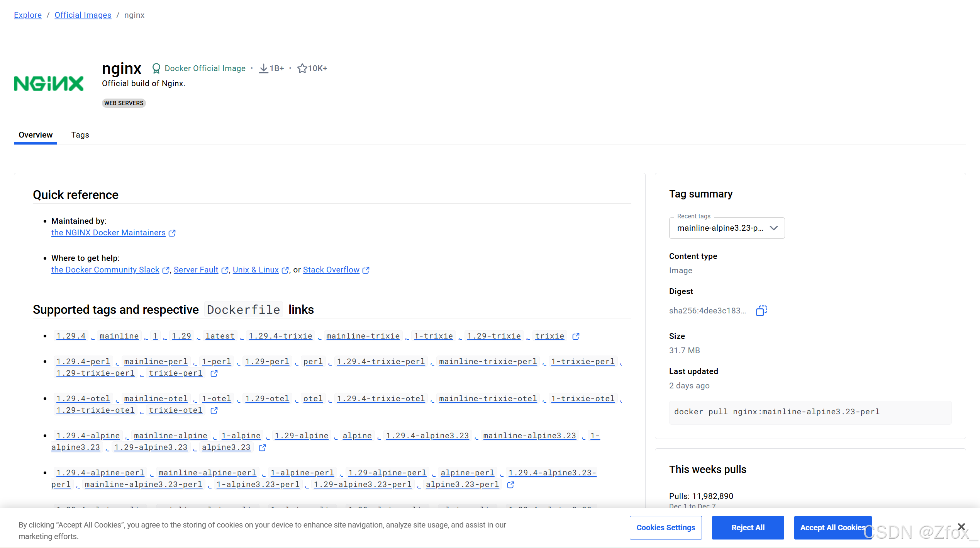The width and height of the screenshot is (980, 548).
Task: Click the Quick reference heading
Action: pos(76,195)
